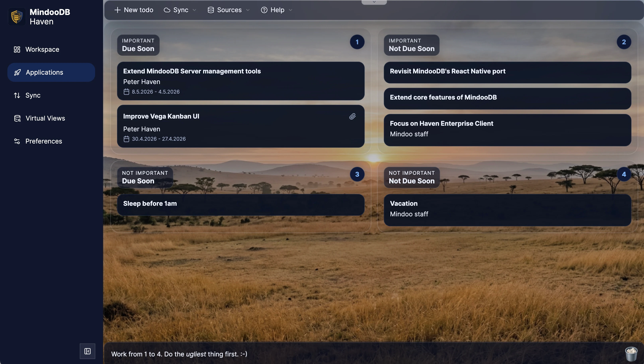This screenshot has height=364, width=644.
Task: Open the paperclip attachment on Improve Vega Kanban UI
Action: tap(352, 116)
